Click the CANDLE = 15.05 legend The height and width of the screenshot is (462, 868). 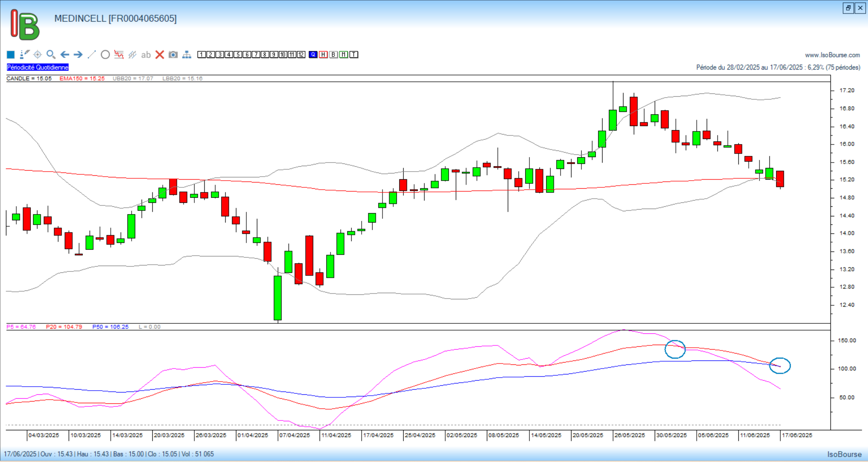pyautogui.click(x=29, y=79)
